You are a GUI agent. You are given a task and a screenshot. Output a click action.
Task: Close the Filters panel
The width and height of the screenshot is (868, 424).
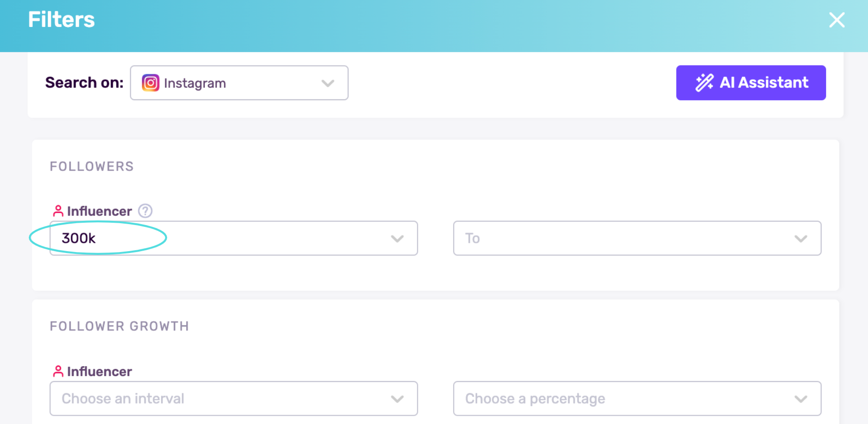click(x=836, y=20)
